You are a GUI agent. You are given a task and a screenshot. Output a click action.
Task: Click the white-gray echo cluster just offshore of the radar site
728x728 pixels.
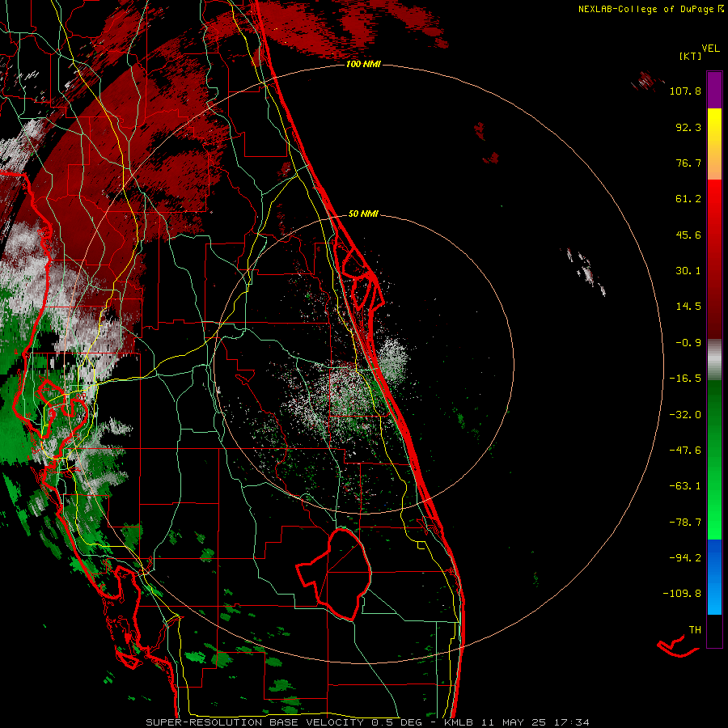click(393, 358)
